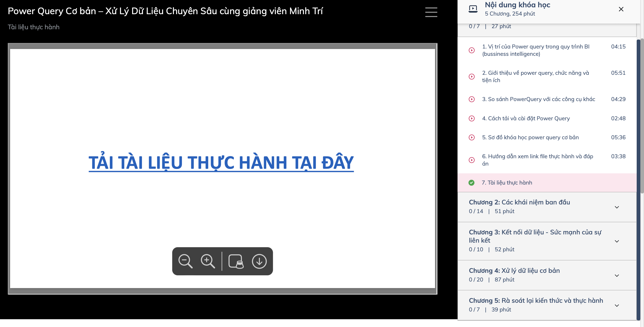Click Chương 2 progress 0 / 14

tap(476, 211)
